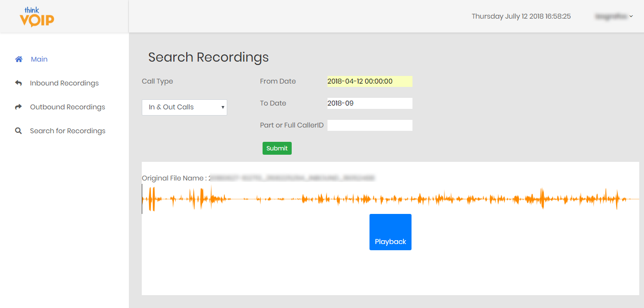Click the home icon beside Main

(x=19, y=59)
